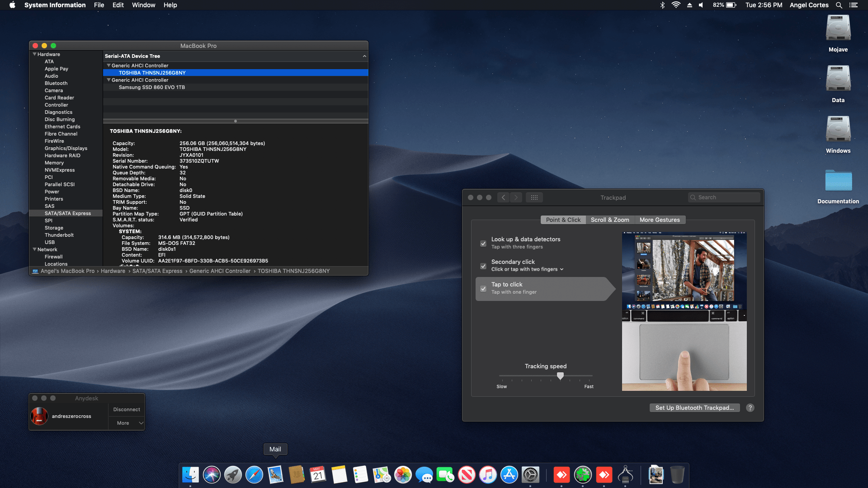
Task: Click Bluetooth icon in menu bar
Action: point(662,5)
